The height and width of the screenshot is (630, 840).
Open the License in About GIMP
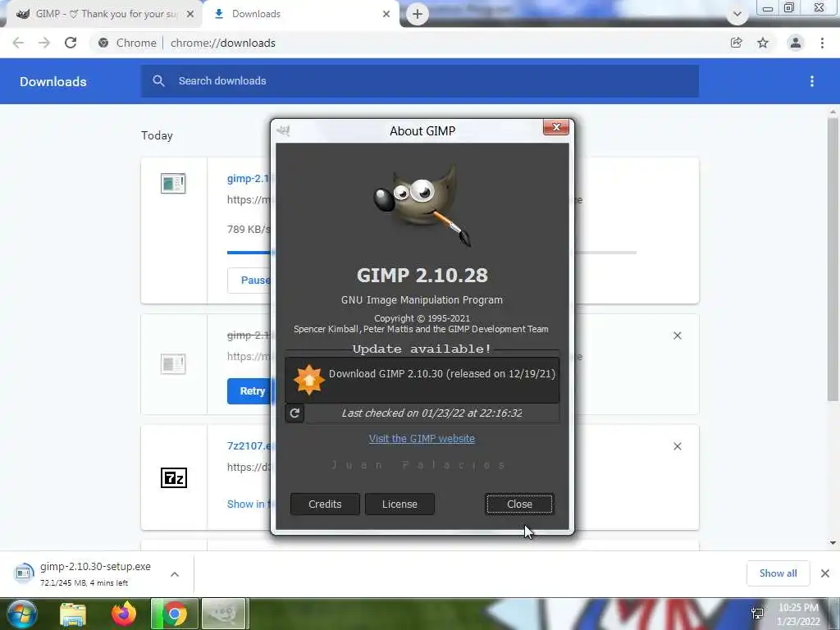[399, 504]
